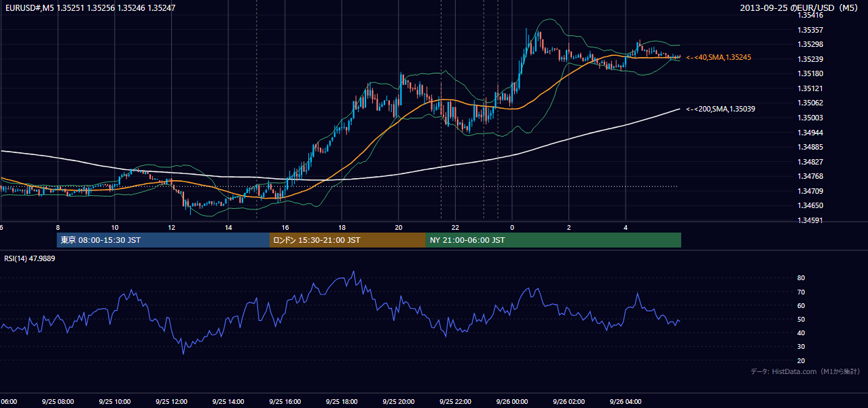
Task: Click time axis label 9/26 04:00
Action: coord(626,402)
